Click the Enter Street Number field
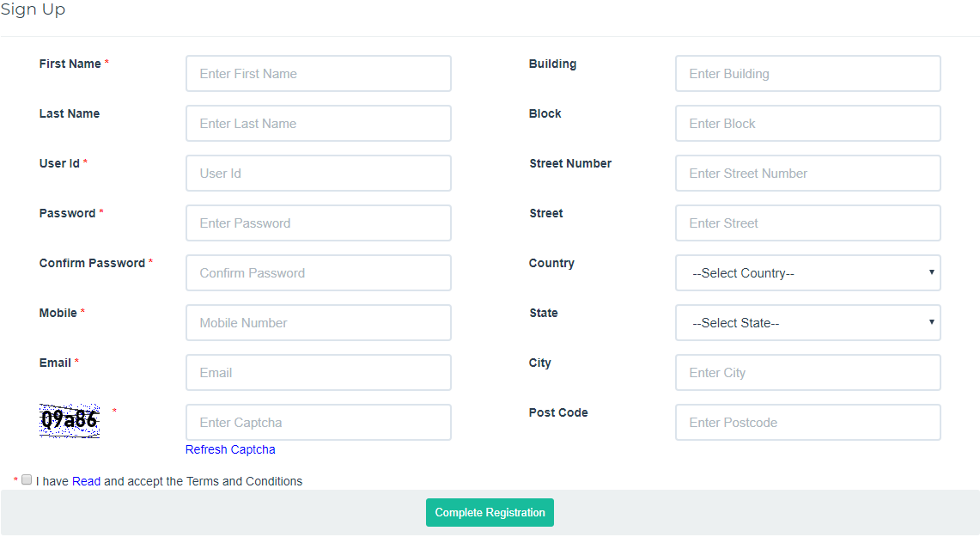Image resolution: width=980 pixels, height=537 pixels. (807, 173)
